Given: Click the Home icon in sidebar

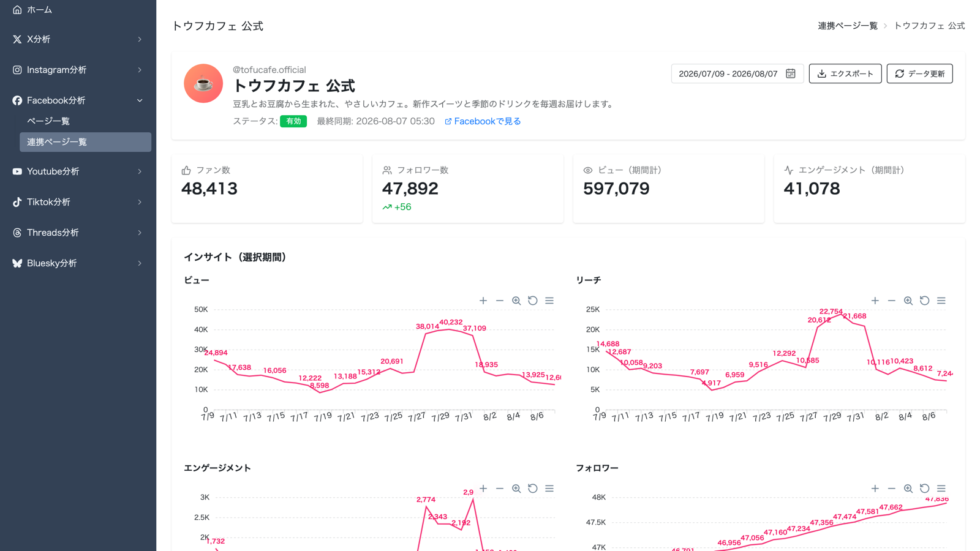Looking at the screenshot, I should [17, 10].
